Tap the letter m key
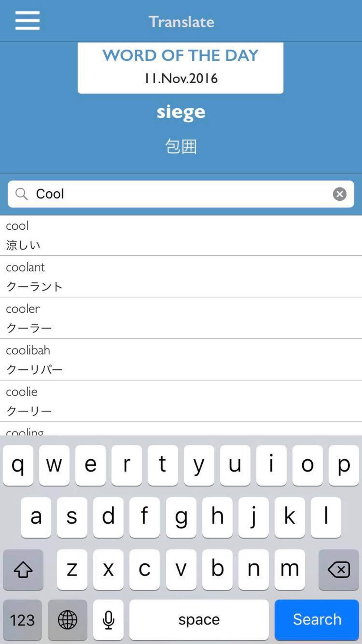362x644 pixels. tap(290, 569)
